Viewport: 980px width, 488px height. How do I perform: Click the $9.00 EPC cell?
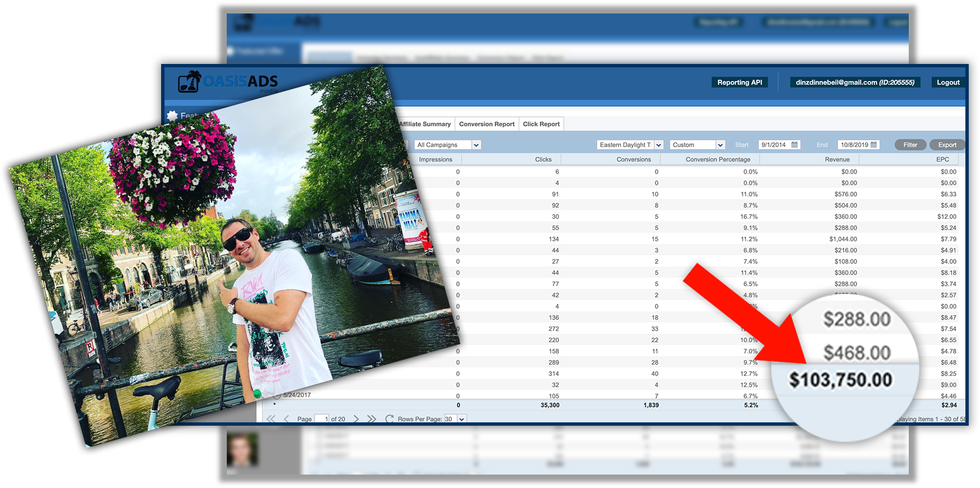949,385
